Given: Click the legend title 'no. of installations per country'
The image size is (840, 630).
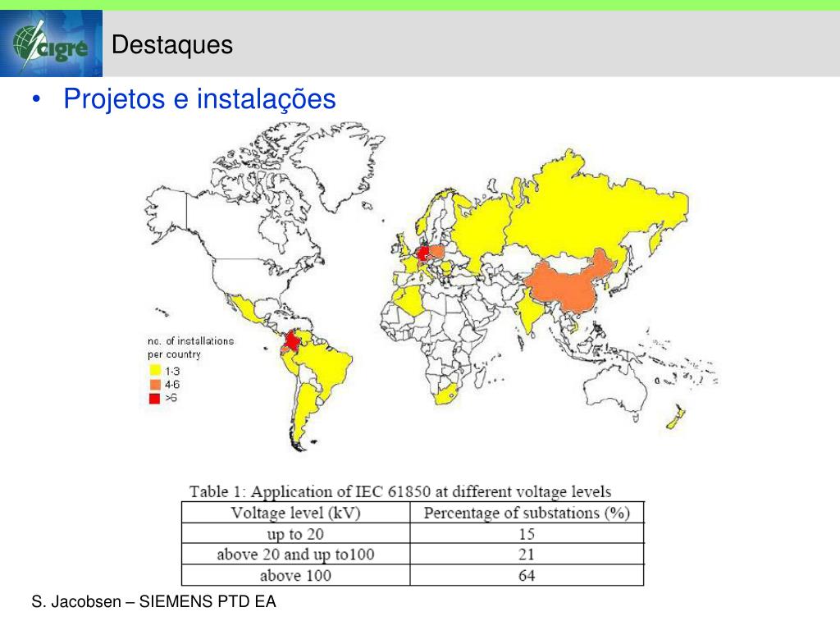Looking at the screenshot, I should pos(190,348).
